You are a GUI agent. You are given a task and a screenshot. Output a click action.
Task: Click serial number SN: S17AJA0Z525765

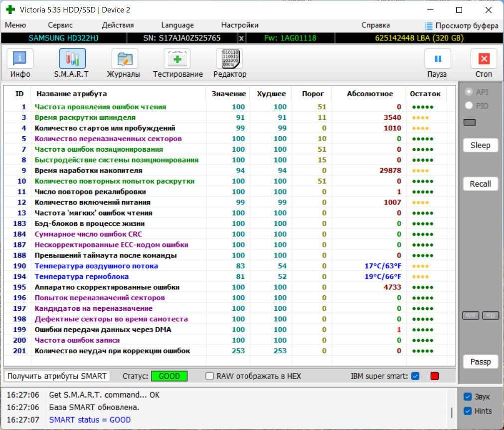[x=182, y=38]
